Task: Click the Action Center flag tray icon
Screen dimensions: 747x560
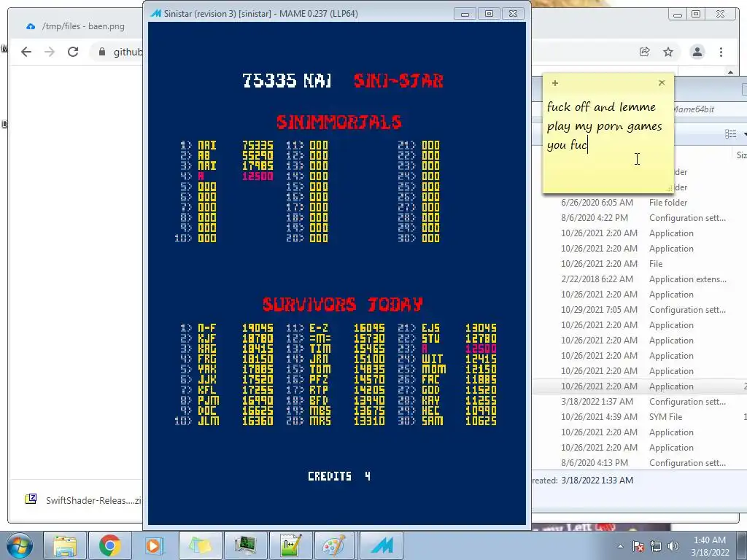Action: coord(638,546)
